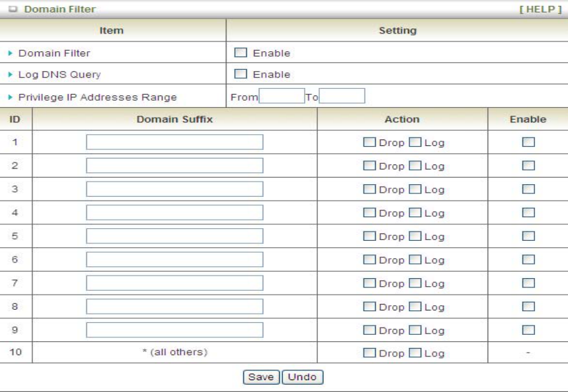Check Log for all others rule
Screen dimensions: 568x392
point(415,353)
